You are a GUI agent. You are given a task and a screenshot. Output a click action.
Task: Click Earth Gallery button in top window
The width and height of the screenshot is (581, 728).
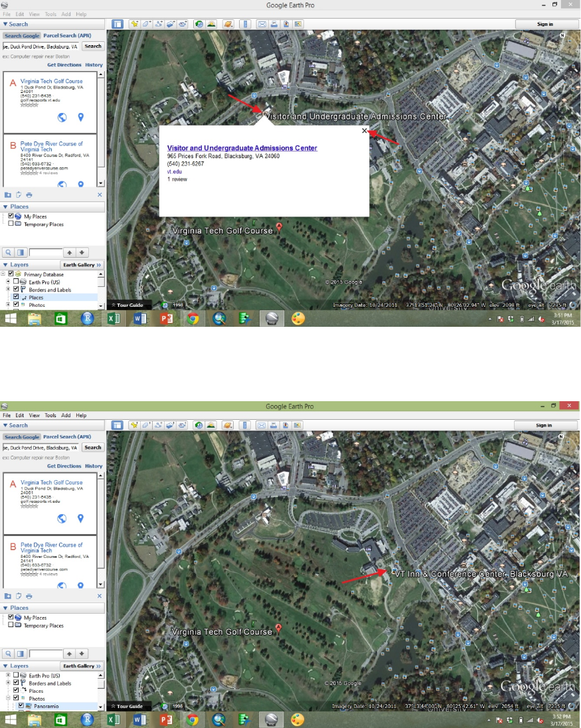pyautogui.click(x=82, y=264)
